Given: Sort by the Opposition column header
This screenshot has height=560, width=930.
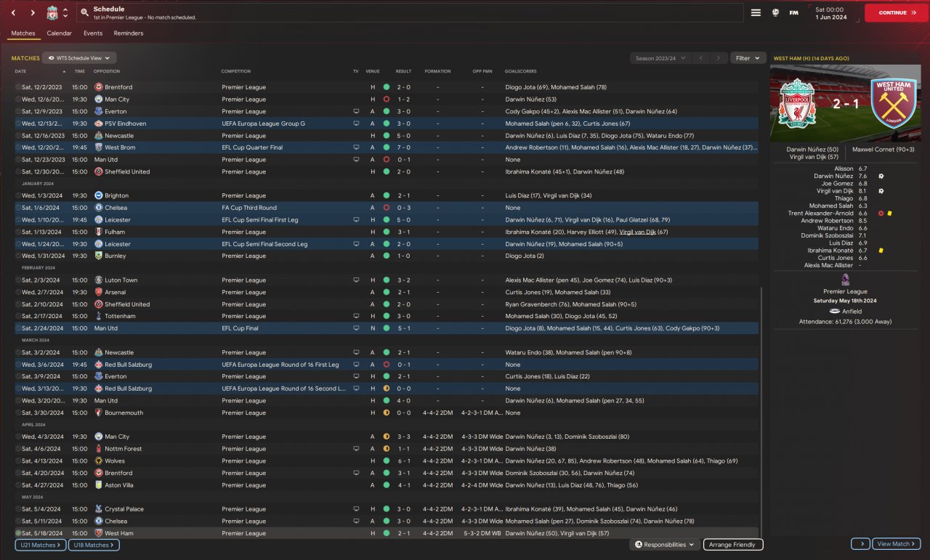Looking at the screenshot, I should pos(107,71).
